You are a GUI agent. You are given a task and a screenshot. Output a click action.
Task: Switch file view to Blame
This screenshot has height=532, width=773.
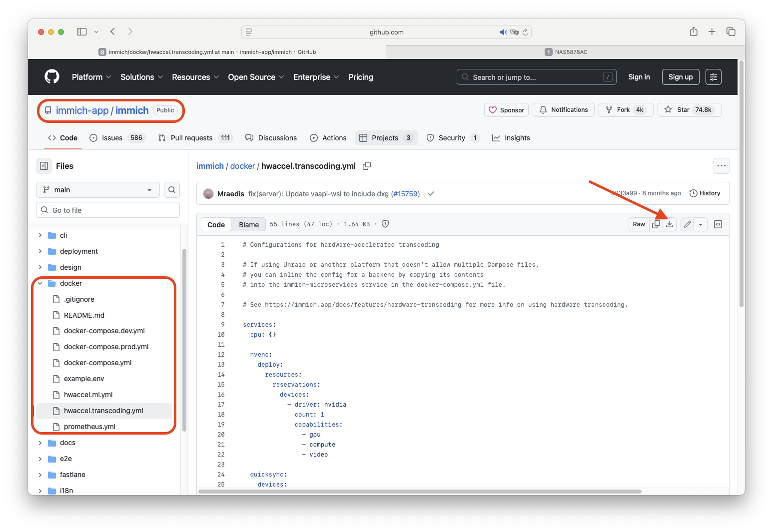(248, 225)
